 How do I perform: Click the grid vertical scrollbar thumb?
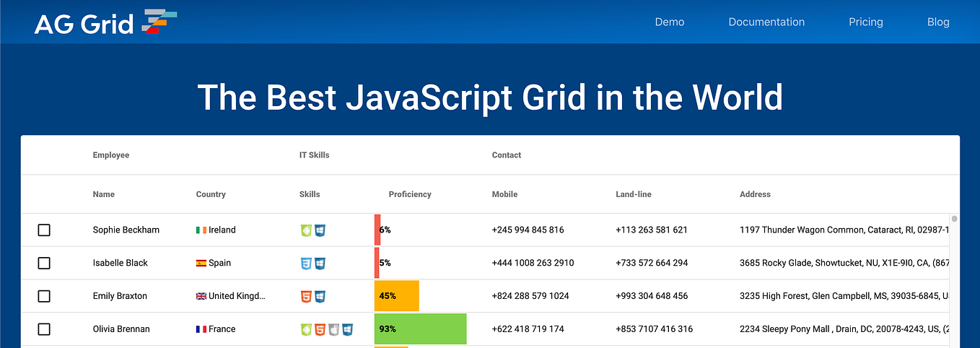(x=954, y=219)
